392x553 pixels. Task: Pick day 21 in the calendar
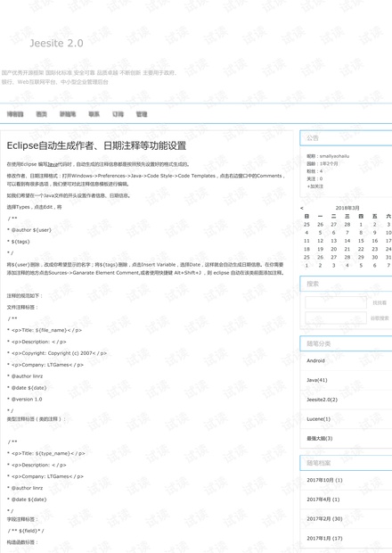(347, 249)
